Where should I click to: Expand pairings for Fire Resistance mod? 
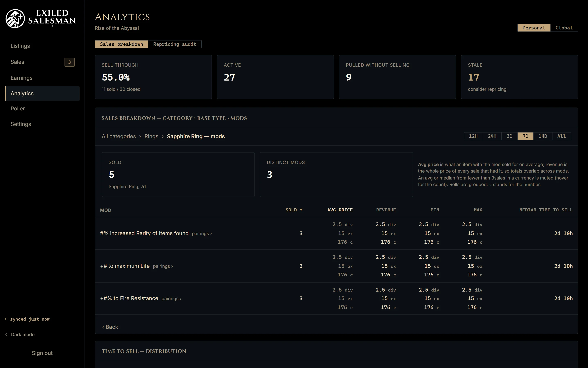point(171,299)
